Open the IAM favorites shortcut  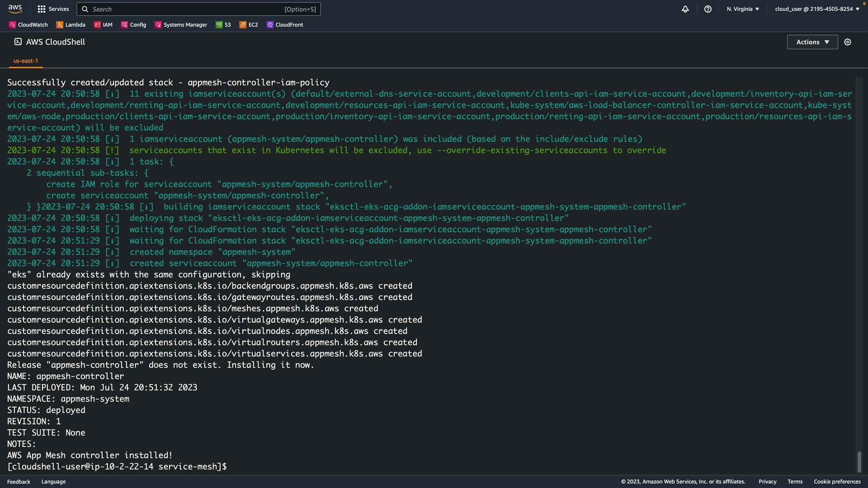103,25
